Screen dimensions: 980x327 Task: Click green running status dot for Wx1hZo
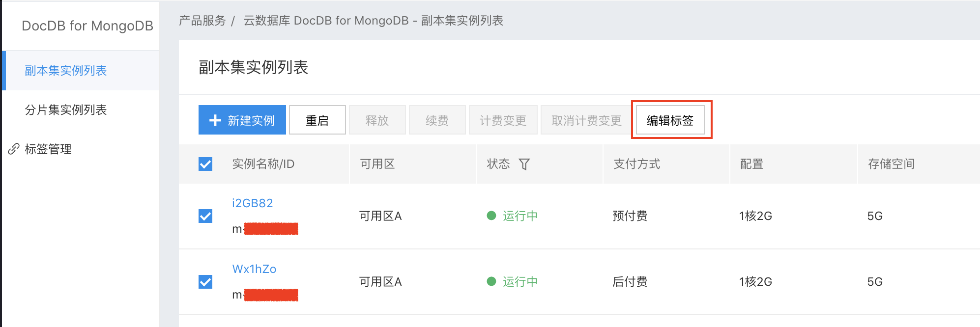tap(491, 281)
